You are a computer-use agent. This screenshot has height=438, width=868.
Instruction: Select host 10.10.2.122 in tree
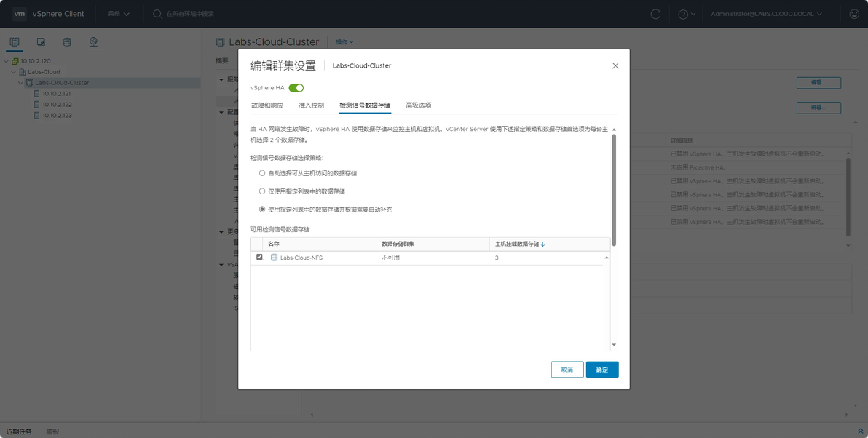(x=57, y=105)
